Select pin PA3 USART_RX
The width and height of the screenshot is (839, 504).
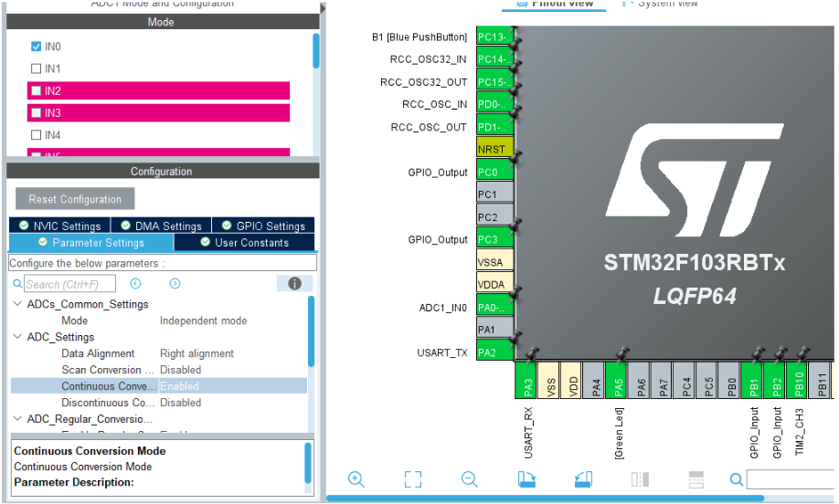(x=526, y=381)
